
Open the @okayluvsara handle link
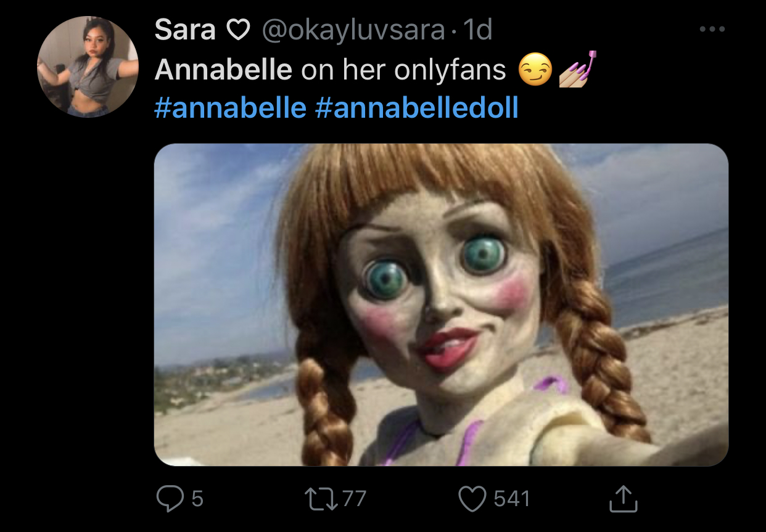pos(353,30)
